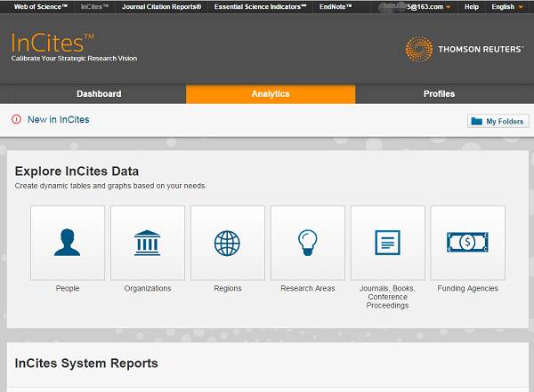Open Journal Citation Reports in top bar
The height and width of the screenshot is (392, 534).
pos(161,7)
